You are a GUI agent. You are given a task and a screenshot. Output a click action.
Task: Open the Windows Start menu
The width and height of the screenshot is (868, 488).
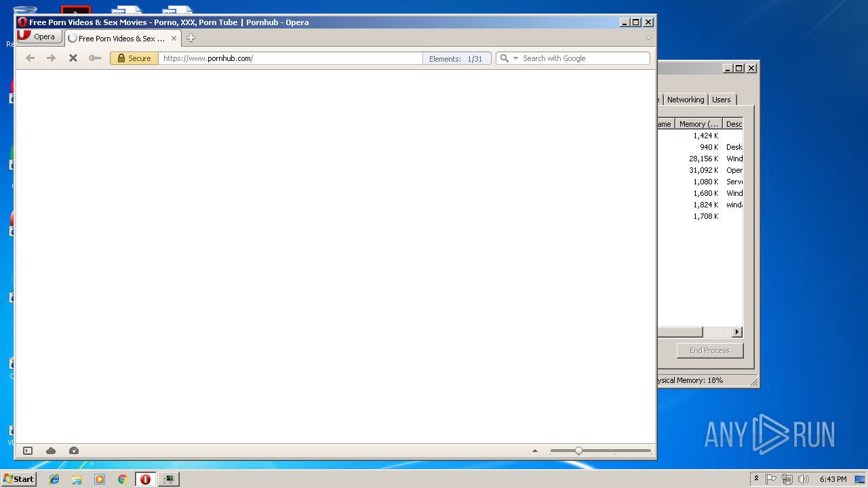[x=18, y=479]
